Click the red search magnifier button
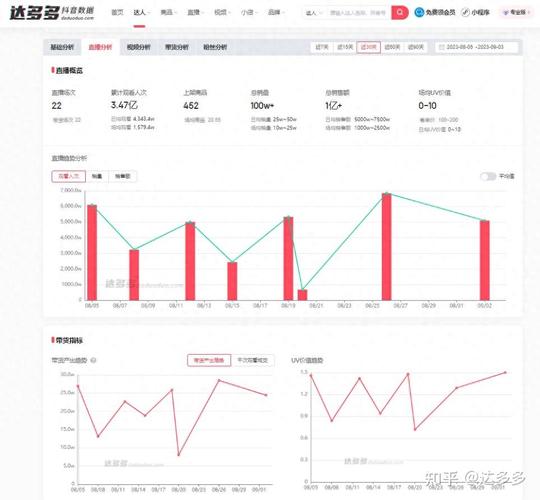Viewport: 540px width, 500px height. (x=399, y=12)
